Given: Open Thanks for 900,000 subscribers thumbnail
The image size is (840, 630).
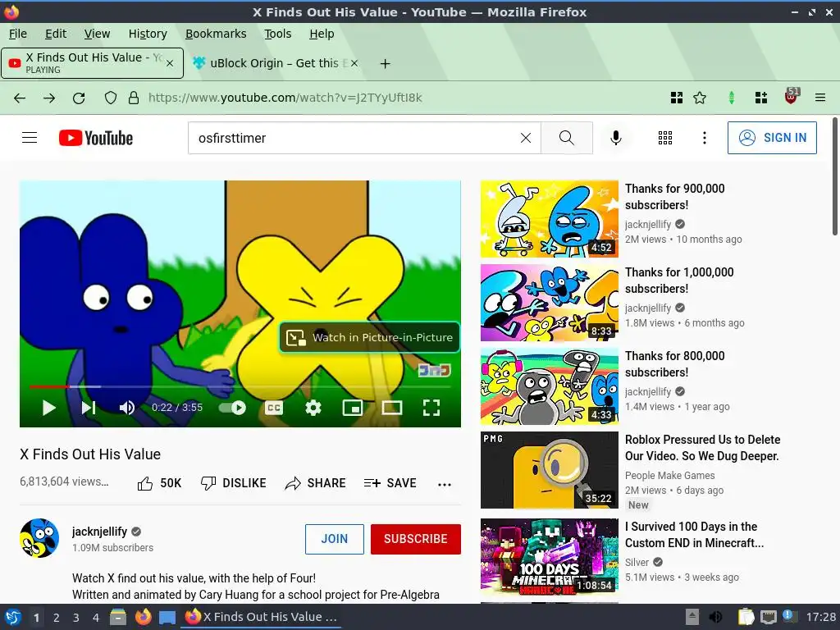Looking at the screenshot, I should (549, 219).
